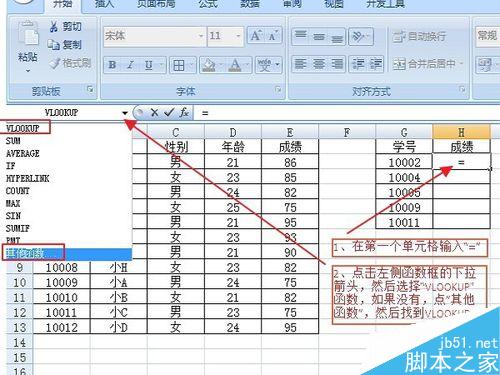The width and height of the screenshot is (500, 375).
Task: Open the font size dropdown 11
Action: pyautogui.click(x=238, y=36)
